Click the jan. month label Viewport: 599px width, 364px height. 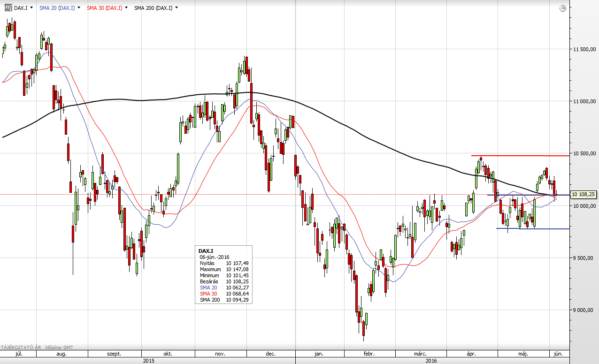[x=319, y=354]
